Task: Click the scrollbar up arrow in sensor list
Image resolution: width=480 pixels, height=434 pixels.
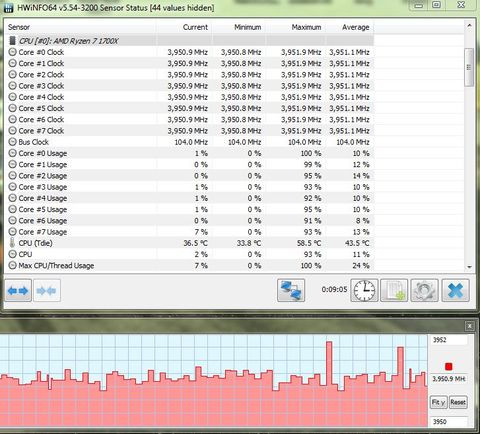Action: [469, 26]
